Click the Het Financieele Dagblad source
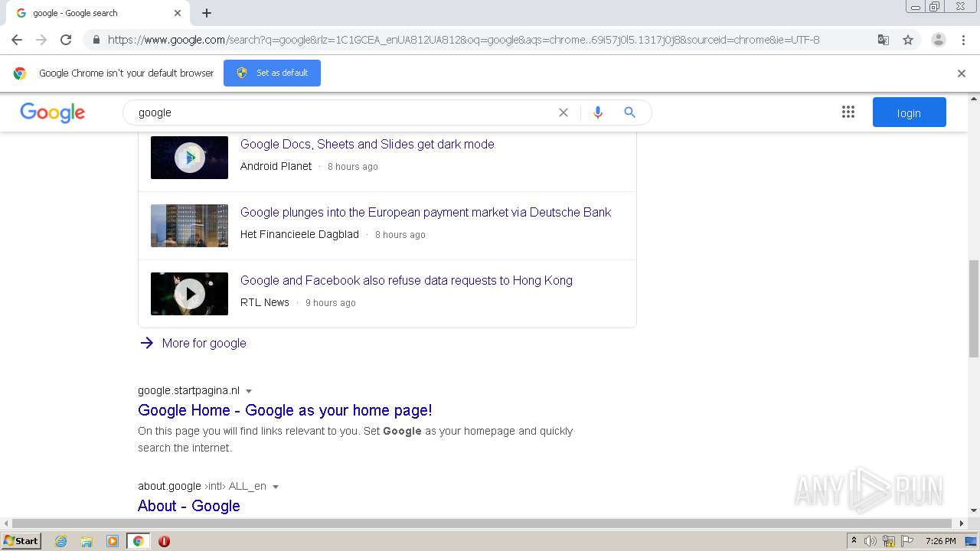 [299, 234]
